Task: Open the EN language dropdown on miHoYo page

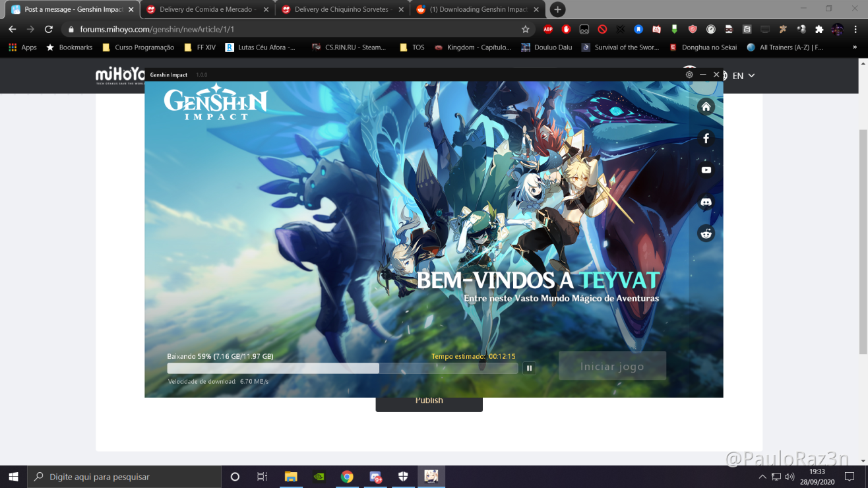Action: (x=743, y=76)
